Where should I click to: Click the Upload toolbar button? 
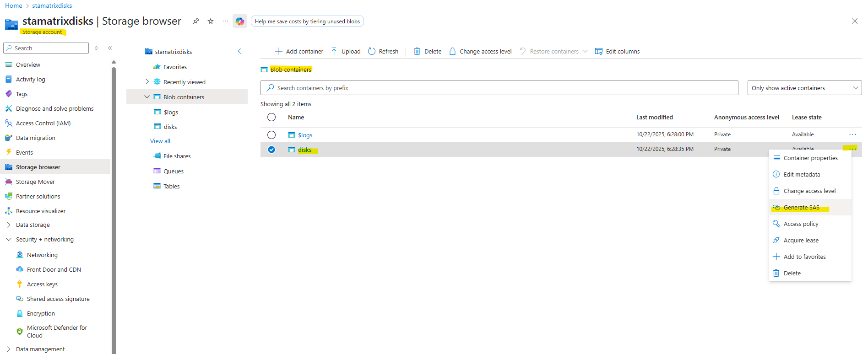coord(346,51)
